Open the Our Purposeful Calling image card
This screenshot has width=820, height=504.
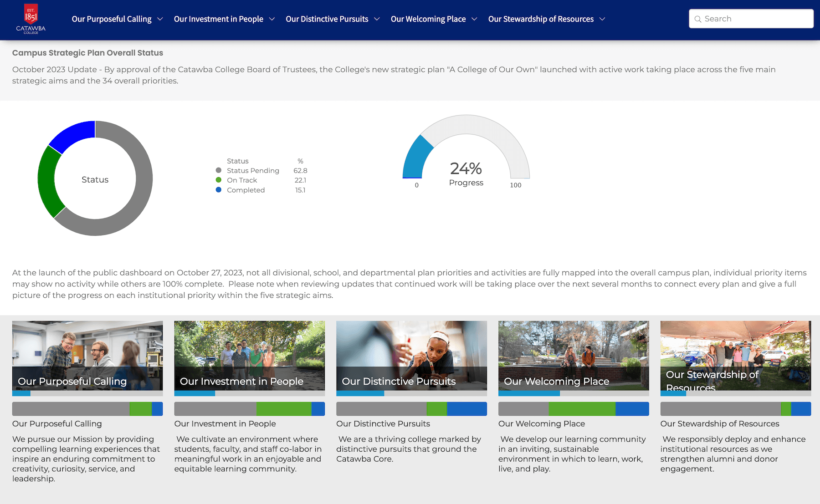click(87, 356)
